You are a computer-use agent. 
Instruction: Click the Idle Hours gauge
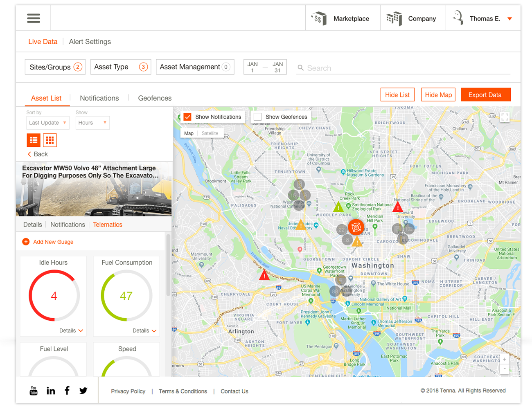pyautogui.click(x=54, y=296)
